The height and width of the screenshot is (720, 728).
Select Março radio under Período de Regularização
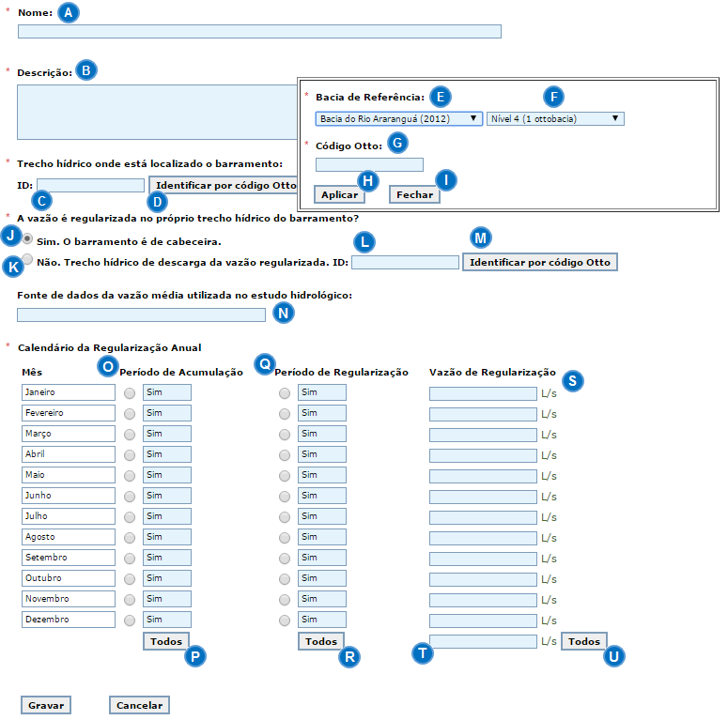pos(285,434)
